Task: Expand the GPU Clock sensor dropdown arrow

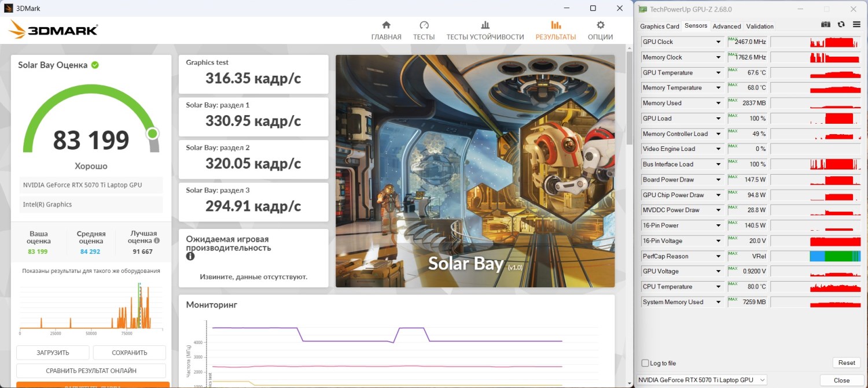Action: [x=718, y=42]
